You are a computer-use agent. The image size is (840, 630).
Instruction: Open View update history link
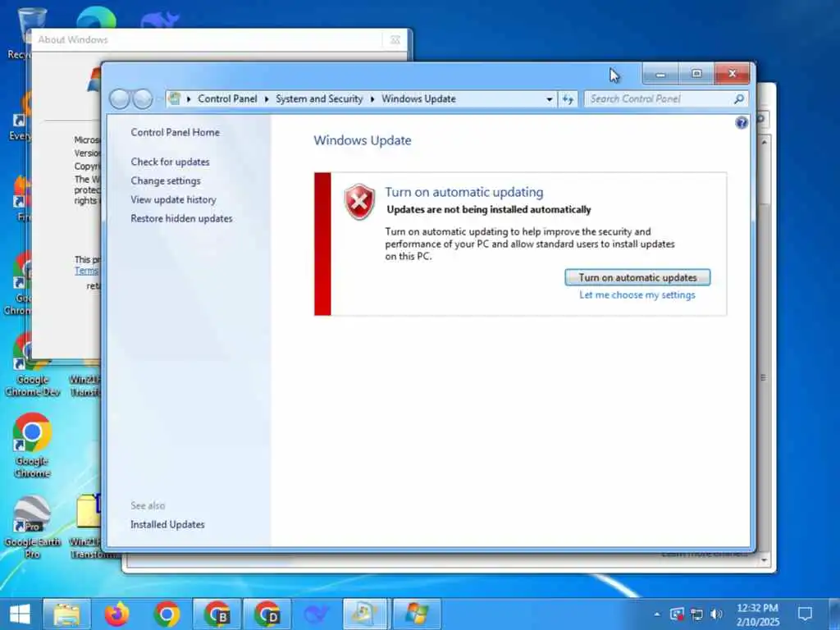174,199
